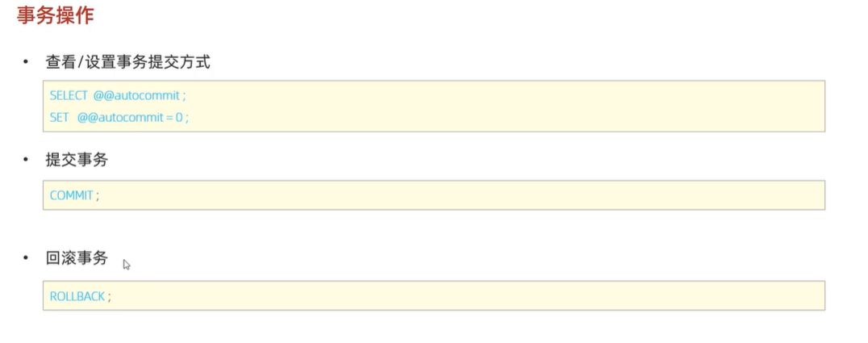Click the SET keyword in the code box
Screen dimensions: 868x343
click(x=60, y=117)
